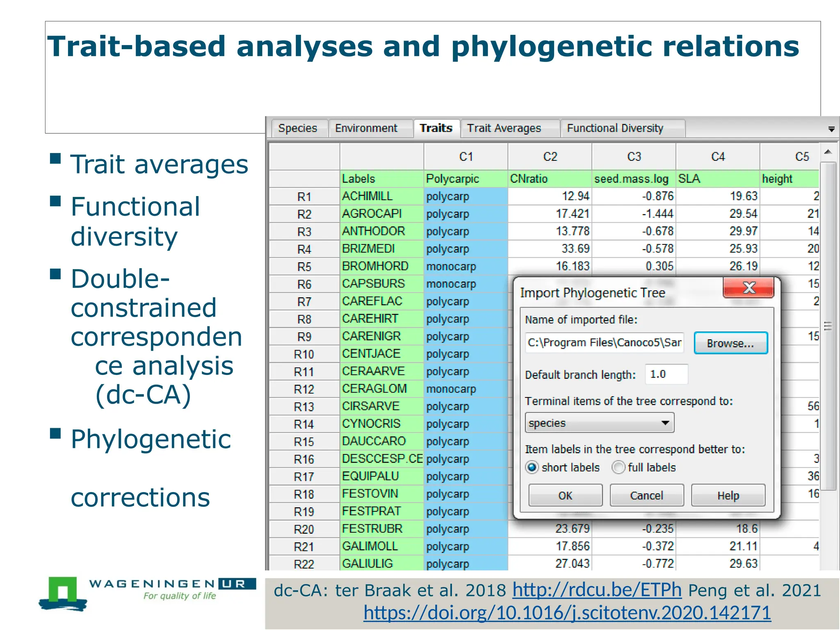Click the vertical scrollbar thumb of table
Viewport: 840px width, 630px height.
tap(828, 326)
